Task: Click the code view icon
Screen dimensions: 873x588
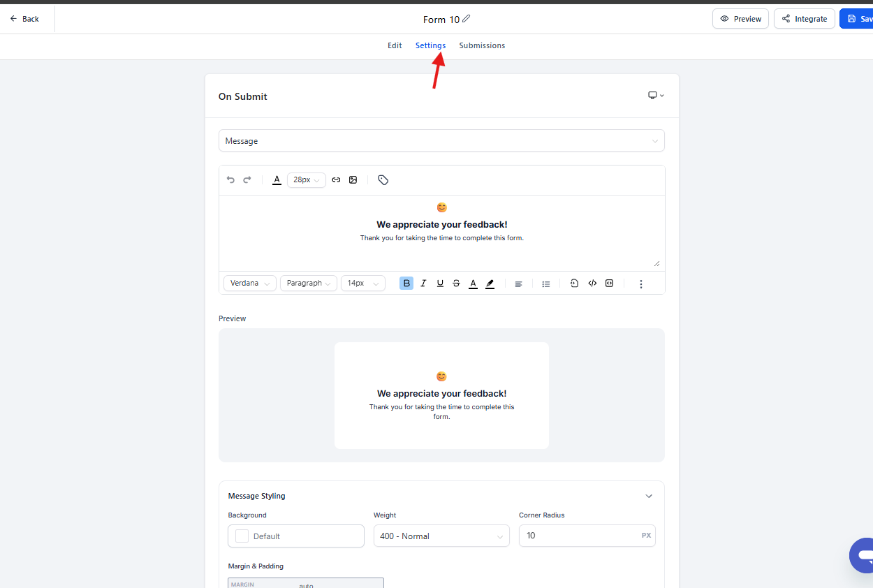Action: (x=592, y=284)
